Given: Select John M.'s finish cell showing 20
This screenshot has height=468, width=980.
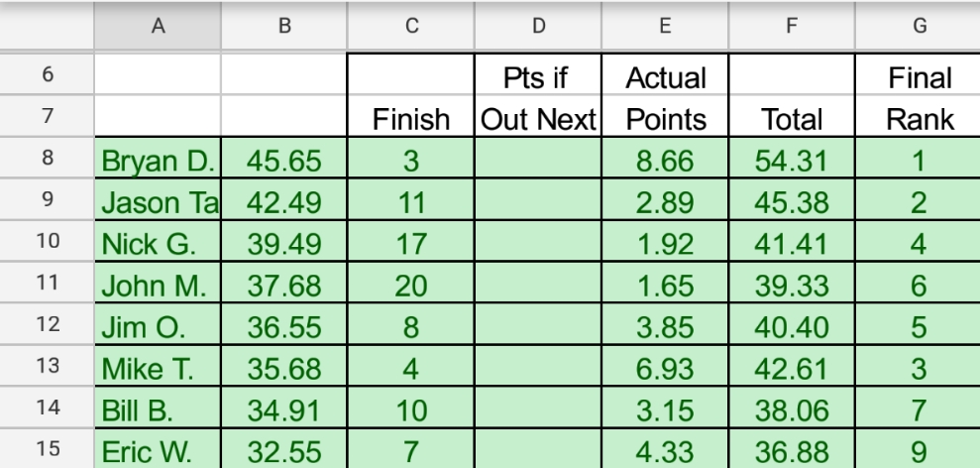Looking at the screenshot, I should [x=409, y=284].
